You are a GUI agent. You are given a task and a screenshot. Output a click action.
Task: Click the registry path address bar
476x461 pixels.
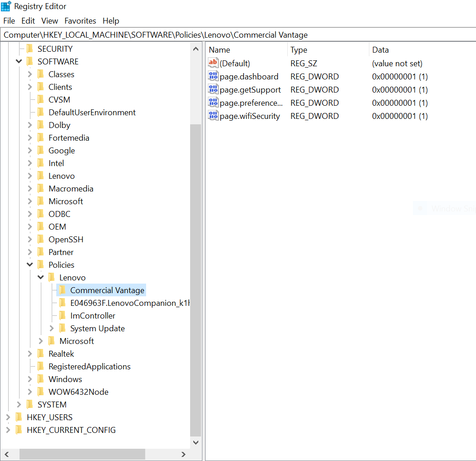[x=238, y=34]
